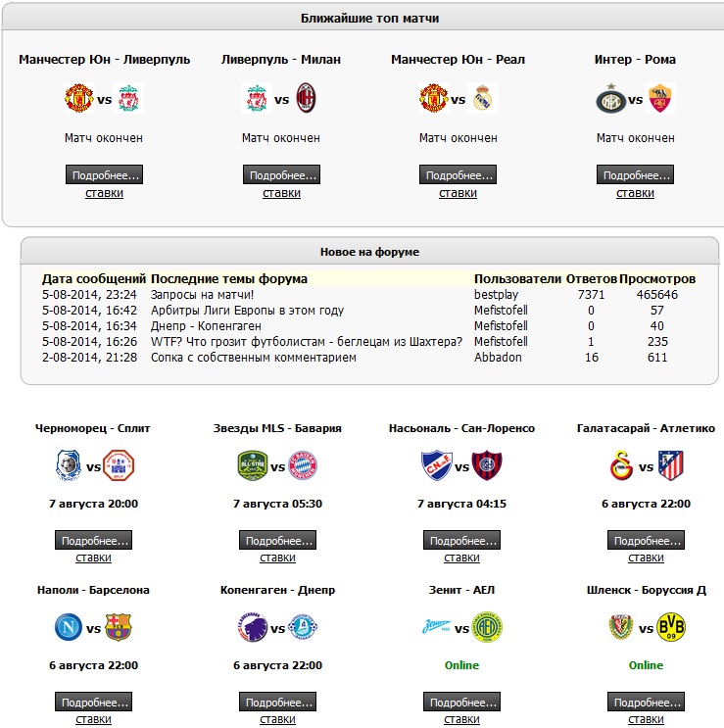The width and height of the screenshot is (724, 728).
Task: Follow ставки link under Галатасарай - Атлетико
Action: pyautogui.click(x=646, y=558)
